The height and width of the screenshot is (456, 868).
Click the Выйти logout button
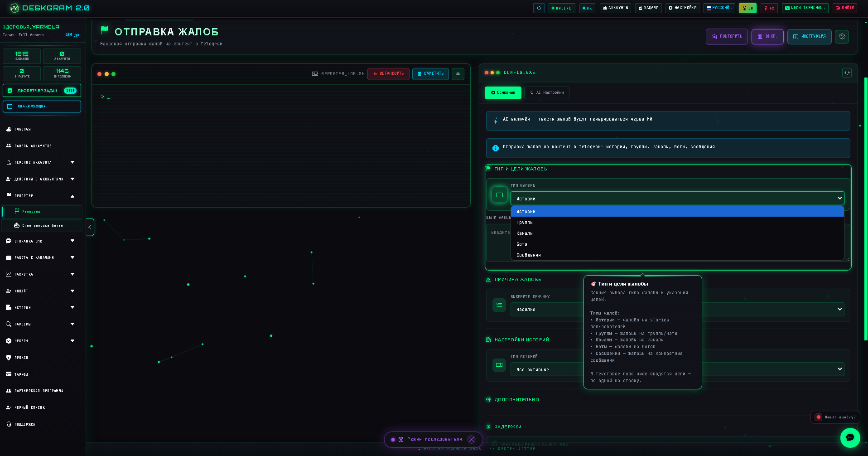[845, 8]
